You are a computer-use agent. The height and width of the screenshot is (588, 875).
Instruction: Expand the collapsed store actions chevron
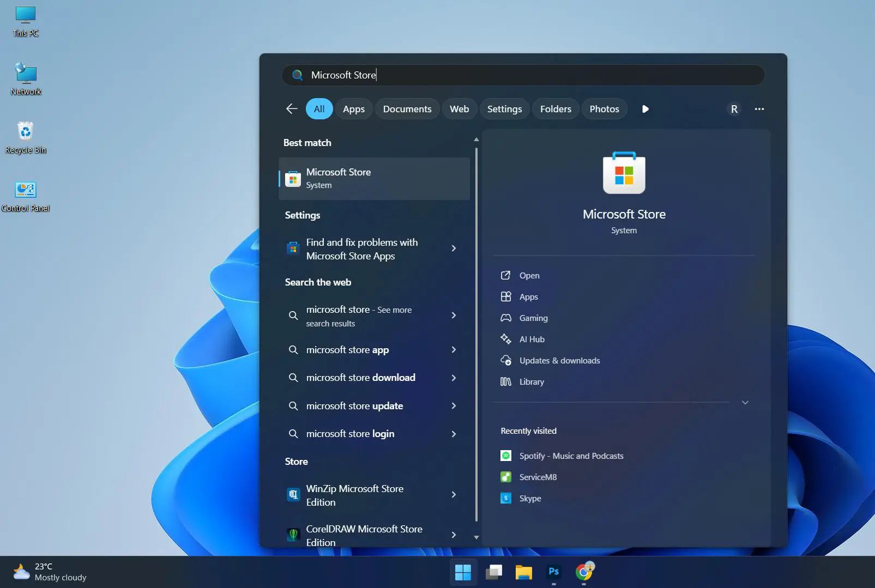coord(745,403)
